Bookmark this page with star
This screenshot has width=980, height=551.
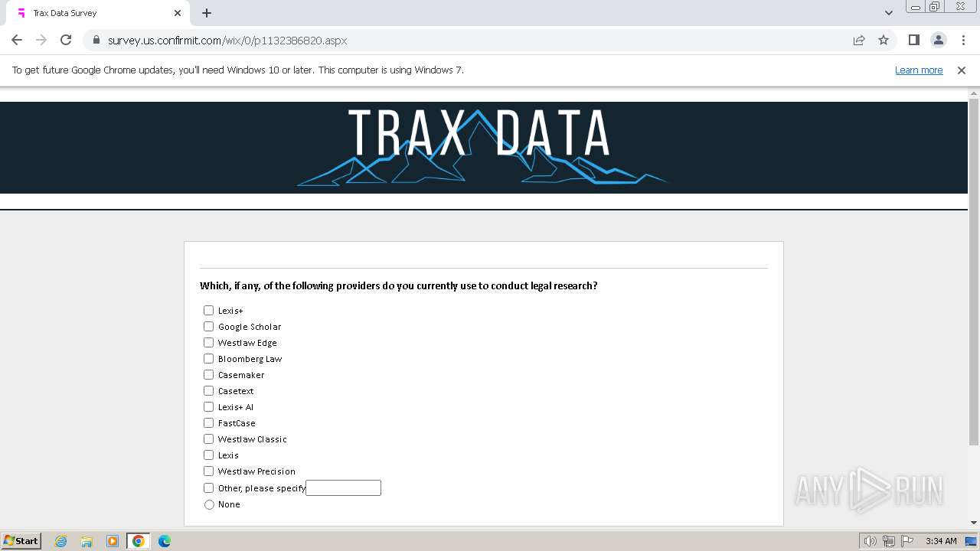coord(884,40)
